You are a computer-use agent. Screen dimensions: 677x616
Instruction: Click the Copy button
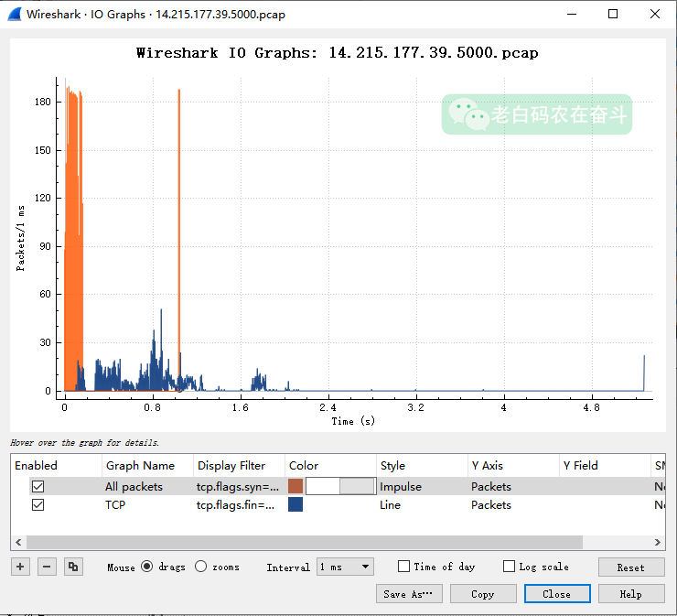(483, 594)
